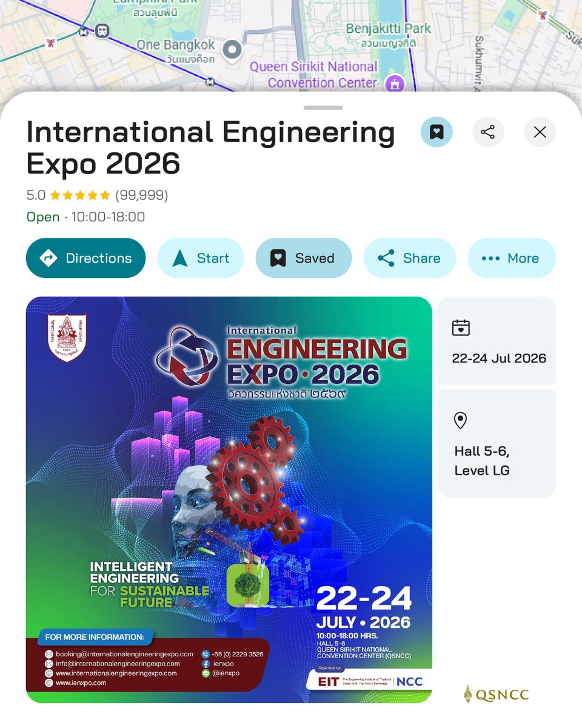Screen dimensions: 582x728
Task: Tap the EIT organizer logo on poster
Action: tap(328, 682)
